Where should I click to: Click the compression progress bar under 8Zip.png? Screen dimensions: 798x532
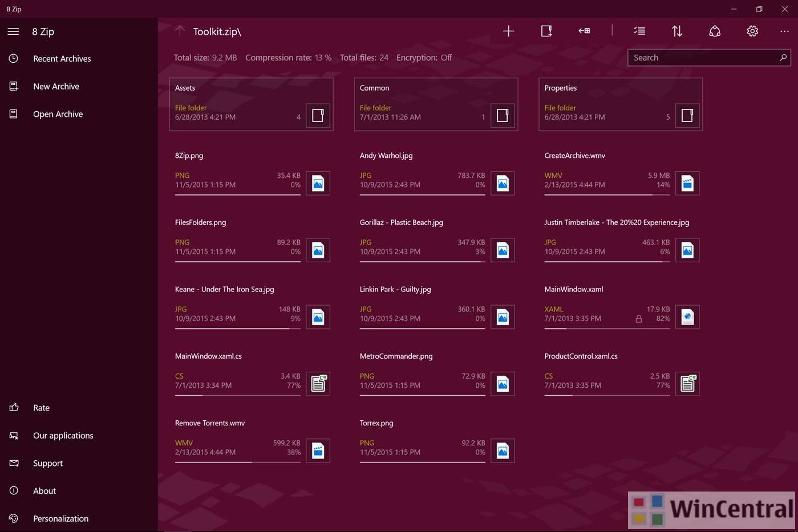237,193
